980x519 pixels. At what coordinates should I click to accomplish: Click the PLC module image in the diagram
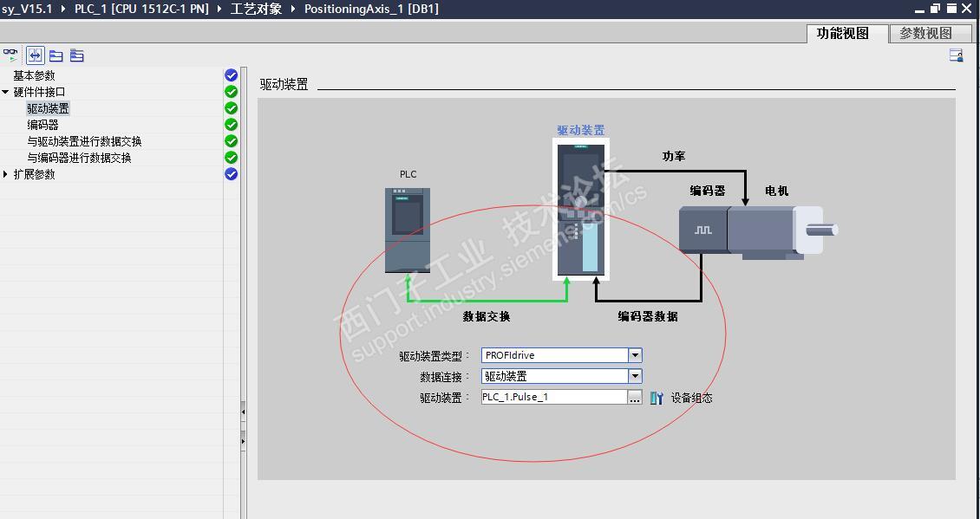coord(408,230)
